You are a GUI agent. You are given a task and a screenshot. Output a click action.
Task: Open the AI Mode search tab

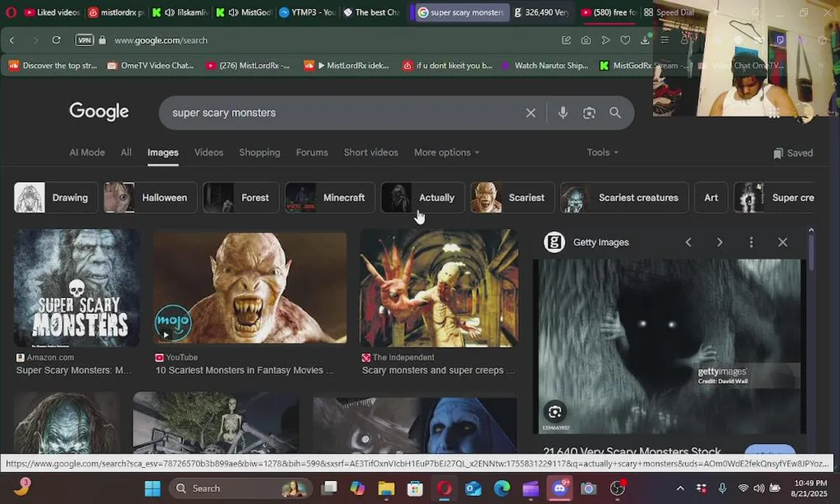click(87, 153)
